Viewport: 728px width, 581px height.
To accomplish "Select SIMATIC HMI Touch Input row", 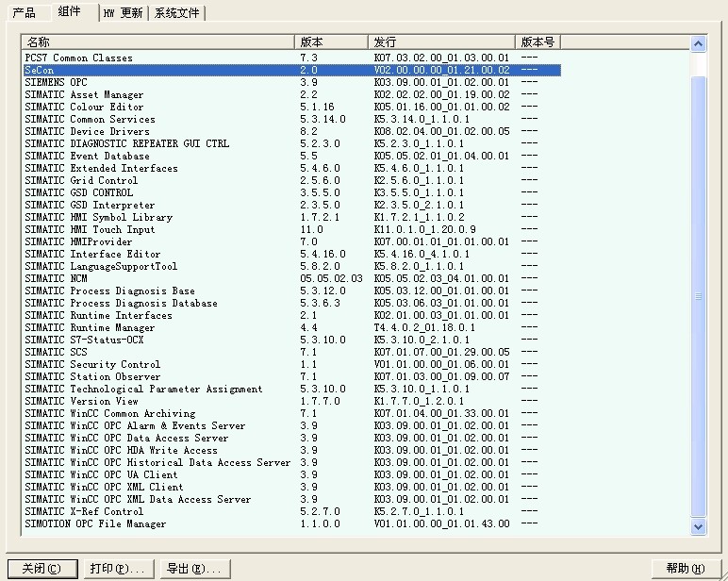I will point(292,229).
